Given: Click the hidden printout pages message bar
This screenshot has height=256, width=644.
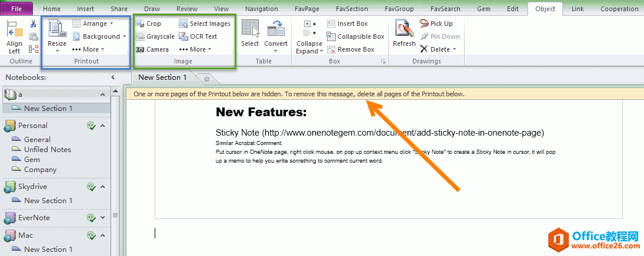Looking at the screenshot, I should tap(385, 94).
